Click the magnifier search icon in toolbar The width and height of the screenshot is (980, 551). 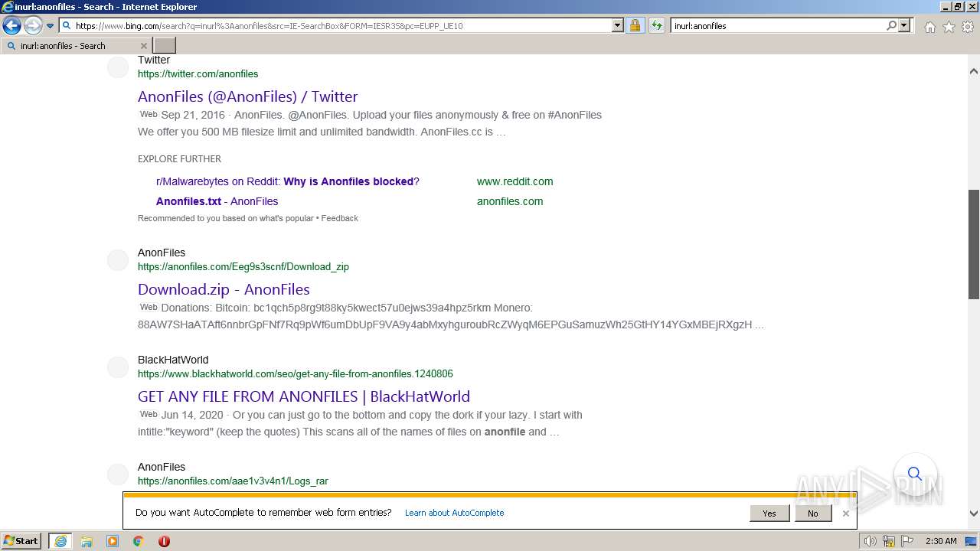891,26
